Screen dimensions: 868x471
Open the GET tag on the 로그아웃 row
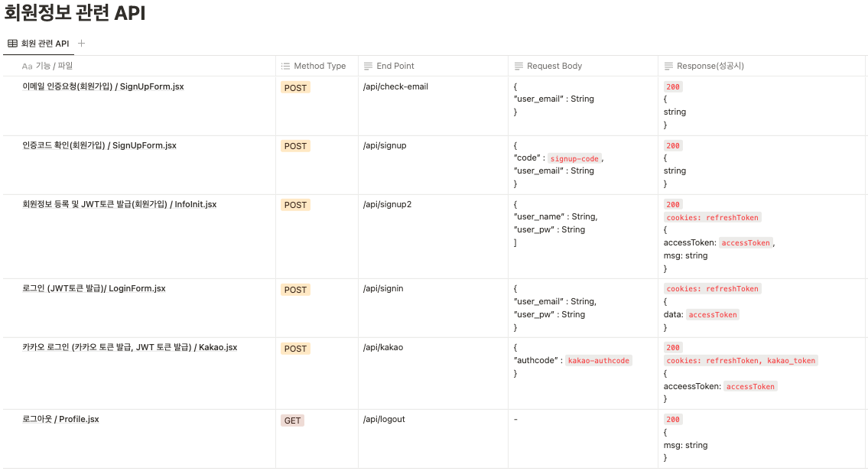(x=292, y=421)
